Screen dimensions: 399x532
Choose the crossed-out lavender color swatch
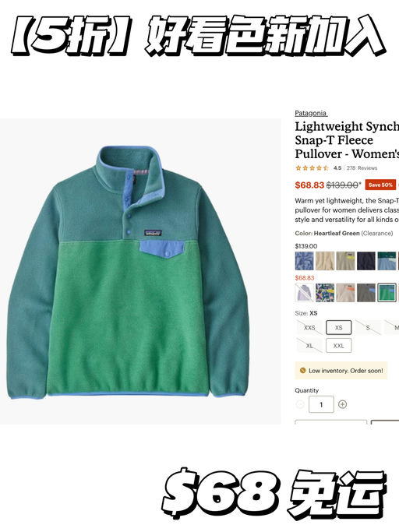coord(304,292)
